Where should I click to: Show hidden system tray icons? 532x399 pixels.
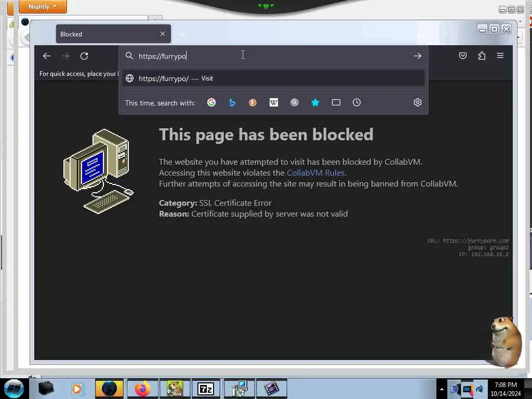[x=442, y=389]
